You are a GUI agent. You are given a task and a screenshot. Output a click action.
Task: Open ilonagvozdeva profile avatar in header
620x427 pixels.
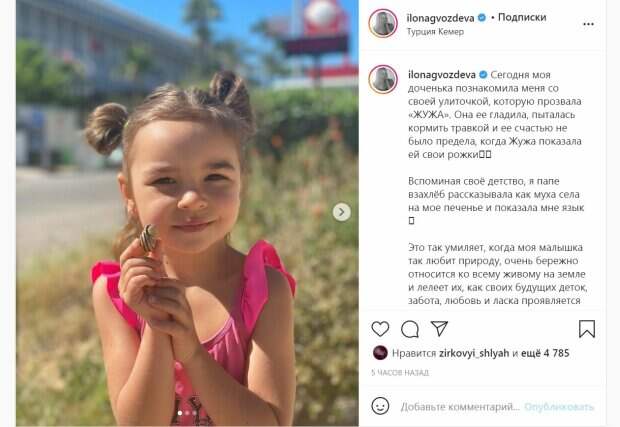(x=383, y=23)
